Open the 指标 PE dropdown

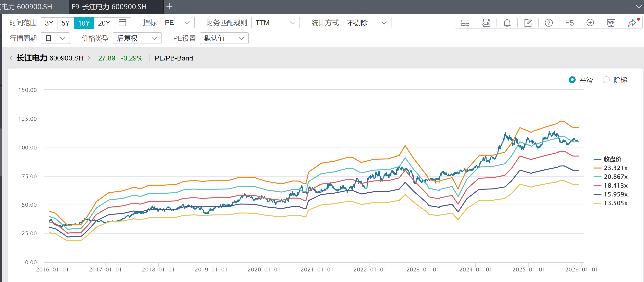pos(177,23)
